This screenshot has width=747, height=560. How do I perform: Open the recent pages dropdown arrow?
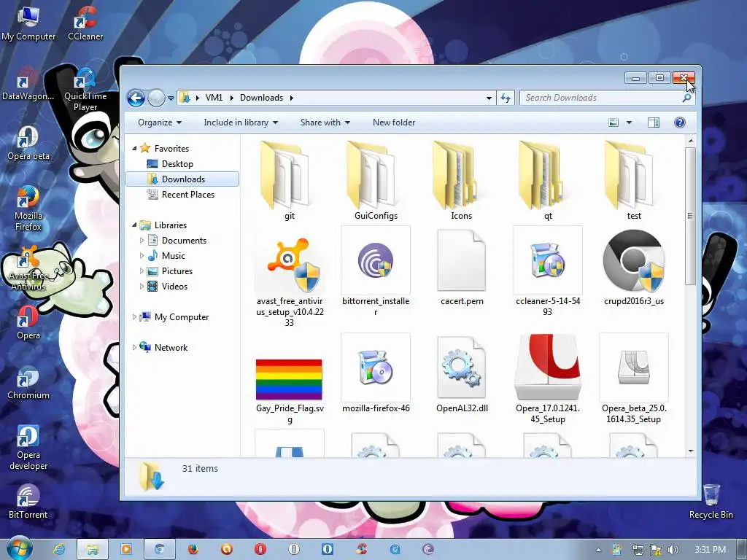click(x=171, y=98)
